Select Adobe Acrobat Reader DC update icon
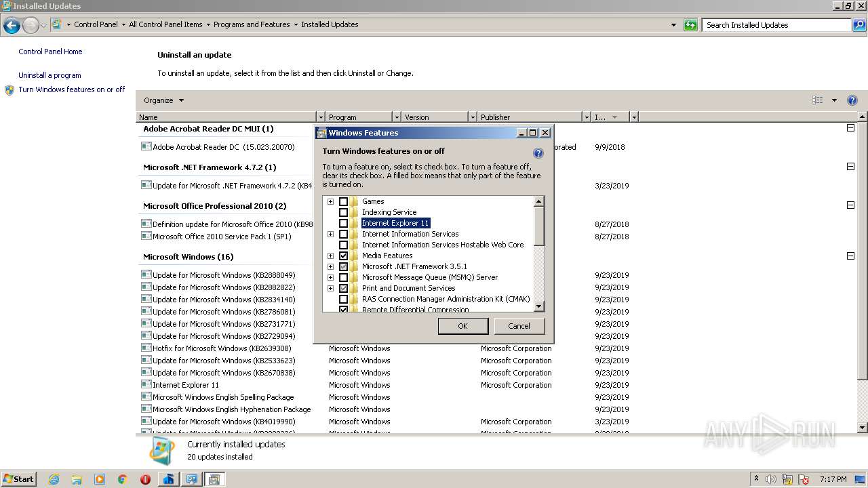Viewport: 868px width, 488px height. [146, 146]
